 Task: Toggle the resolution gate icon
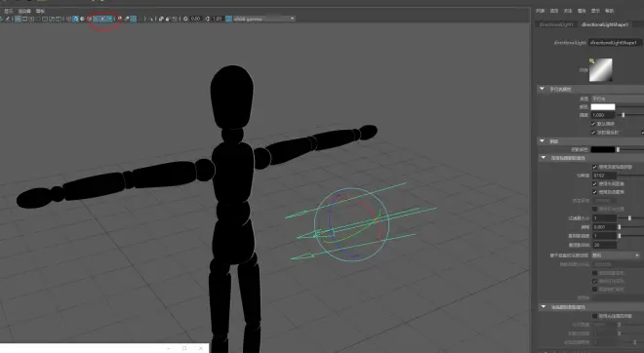pyautogui.click(x=31, y=19)
